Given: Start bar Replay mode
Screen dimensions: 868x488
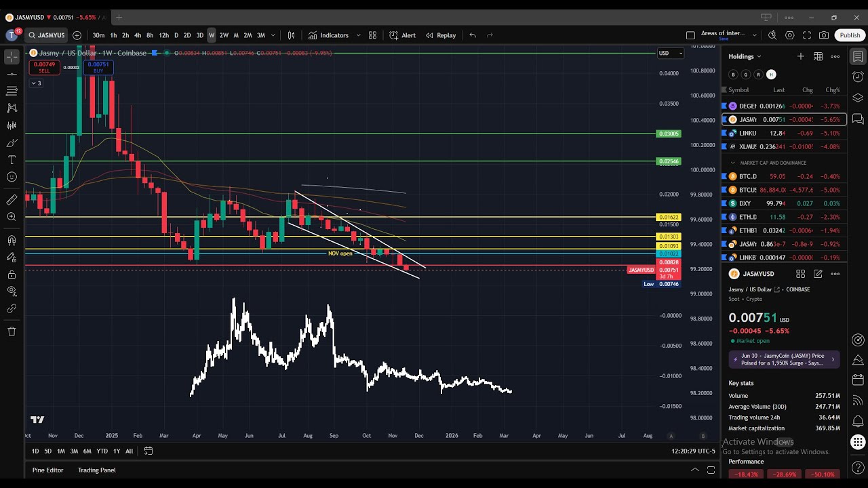Looking at the screenshot, I should (x=440, y=35).
